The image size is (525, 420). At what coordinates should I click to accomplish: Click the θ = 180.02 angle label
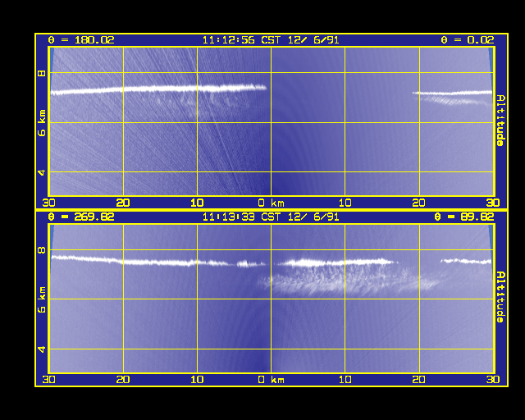pyautogui.click(x=81, y=40)
